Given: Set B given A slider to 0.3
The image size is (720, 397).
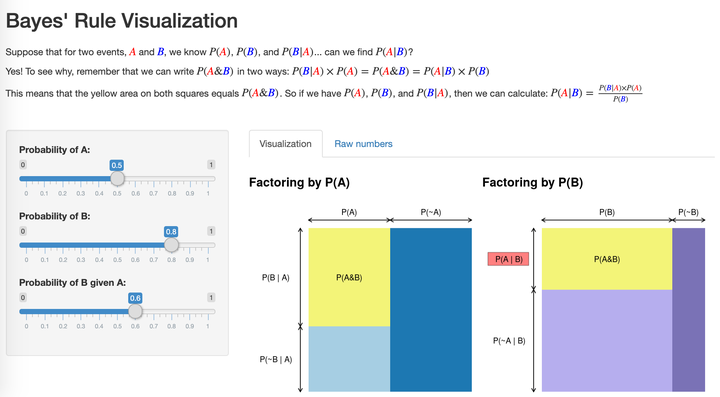Looking at the screenshot, I should (81, 311).
